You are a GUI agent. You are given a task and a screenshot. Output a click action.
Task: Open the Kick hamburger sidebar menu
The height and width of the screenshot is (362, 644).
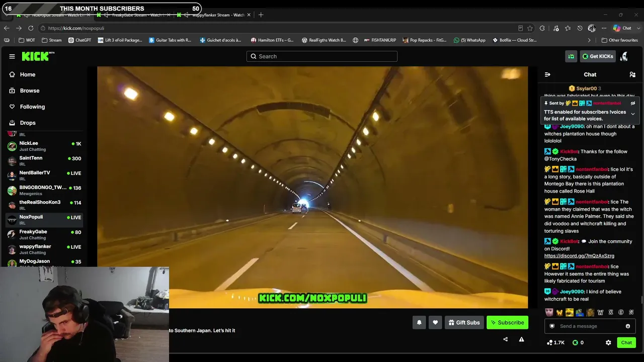(x=12, y=56)
